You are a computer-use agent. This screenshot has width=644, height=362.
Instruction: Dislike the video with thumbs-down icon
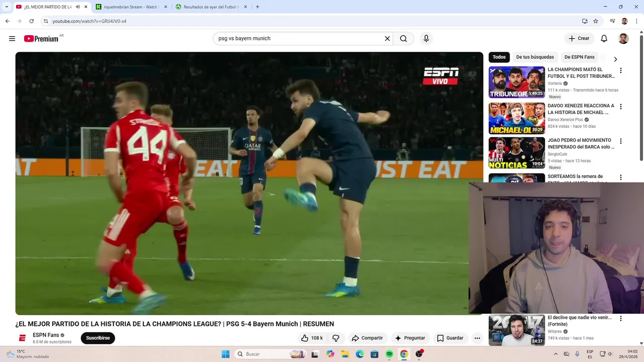click(x=336, y=338)
